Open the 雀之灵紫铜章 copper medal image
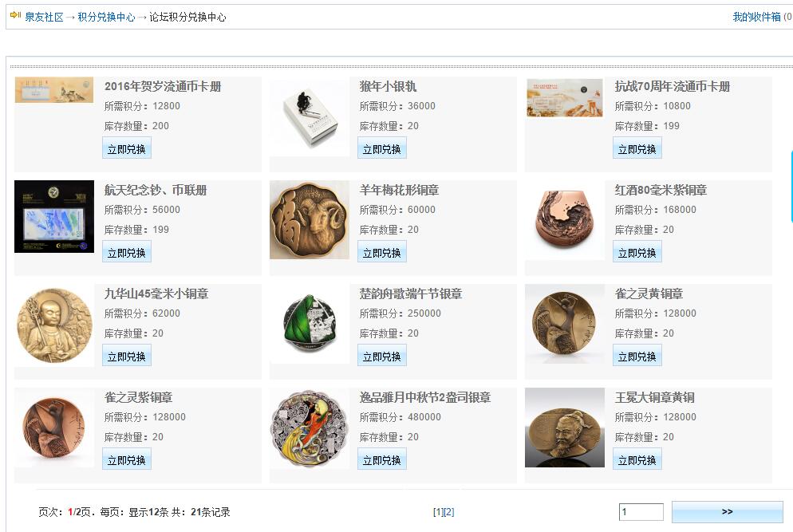The height and width of the screenshot is (532, 793). [54, 428]
